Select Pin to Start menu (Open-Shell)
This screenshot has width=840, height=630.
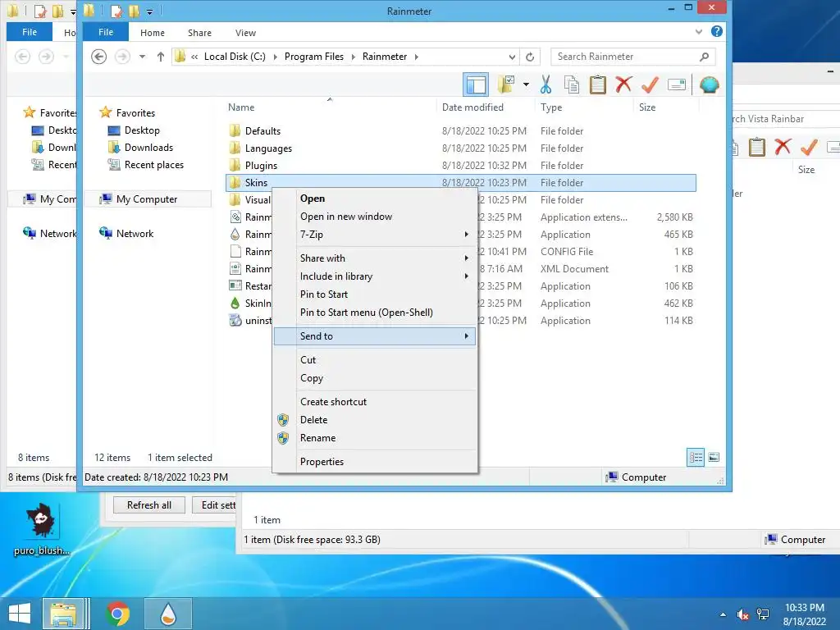click(374, 313)
